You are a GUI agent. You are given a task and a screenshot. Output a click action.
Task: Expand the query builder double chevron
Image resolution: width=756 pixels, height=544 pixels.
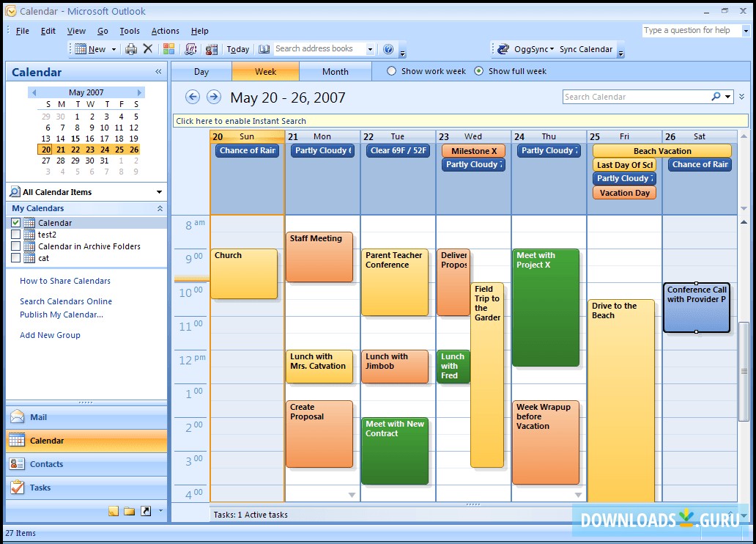(741, 97)
